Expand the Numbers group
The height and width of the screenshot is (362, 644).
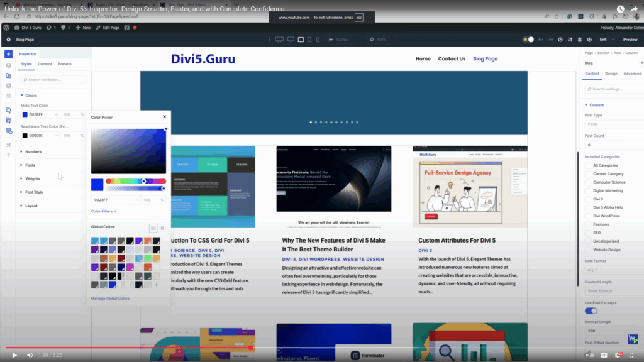click(x=31, y=151)
